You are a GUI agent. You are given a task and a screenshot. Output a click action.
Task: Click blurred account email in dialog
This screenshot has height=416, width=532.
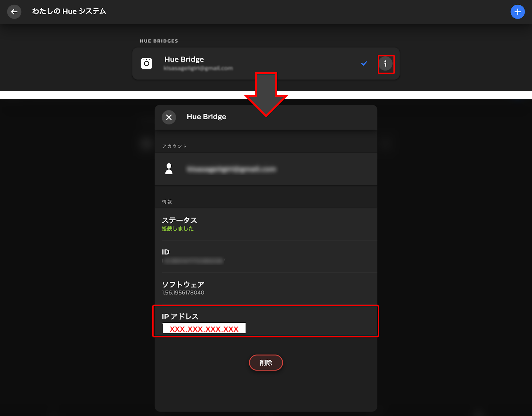[231, 169]
